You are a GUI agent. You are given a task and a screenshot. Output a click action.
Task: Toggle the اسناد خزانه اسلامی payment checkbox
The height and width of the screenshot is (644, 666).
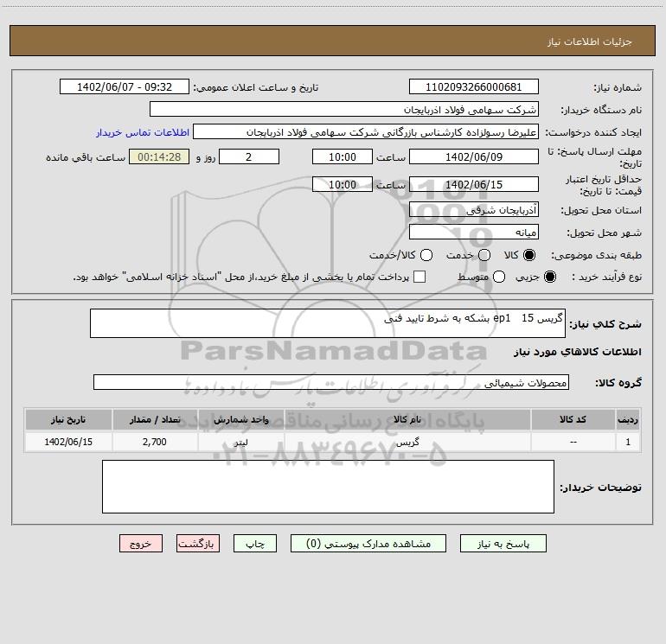pyautogui.click(x=419, y=277)
